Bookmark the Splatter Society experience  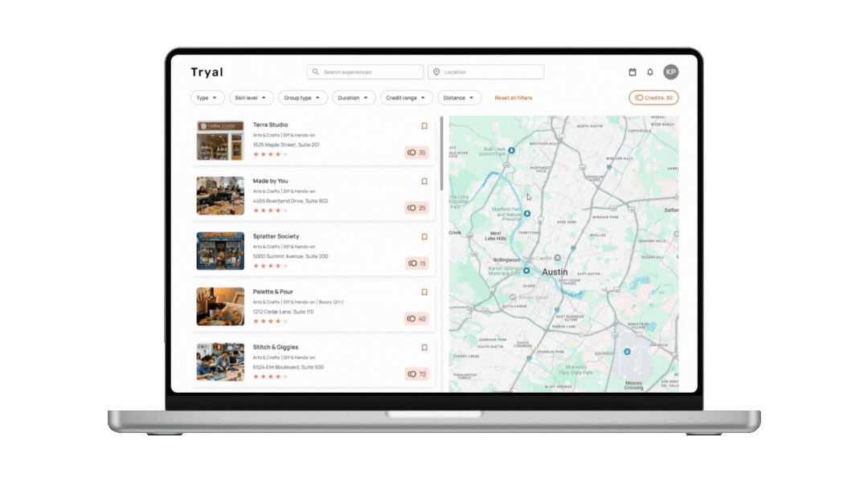pos(424,237)
